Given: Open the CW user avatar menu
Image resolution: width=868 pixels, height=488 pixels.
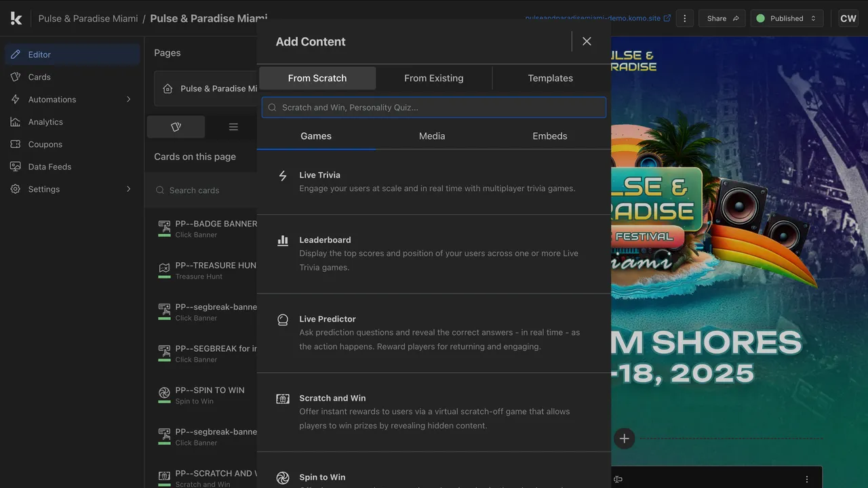Looking at the screenshot, I should coord(848,18).
